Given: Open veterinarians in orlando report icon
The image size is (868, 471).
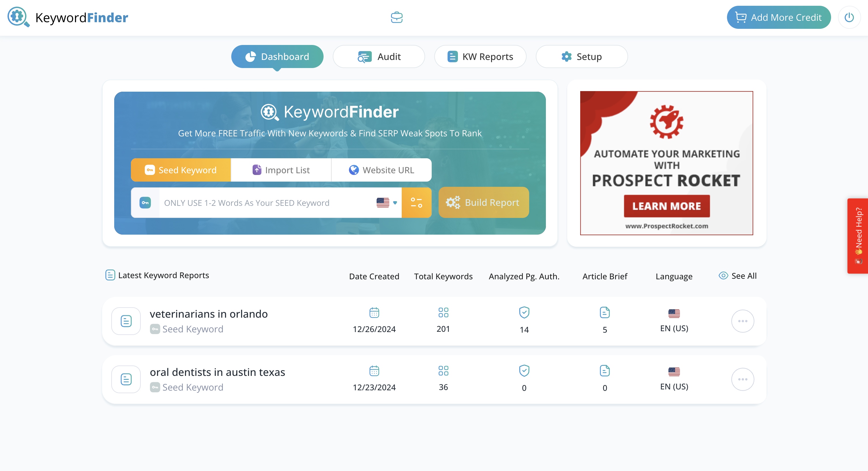Looking at the screenshot, I should click(126, 321).
